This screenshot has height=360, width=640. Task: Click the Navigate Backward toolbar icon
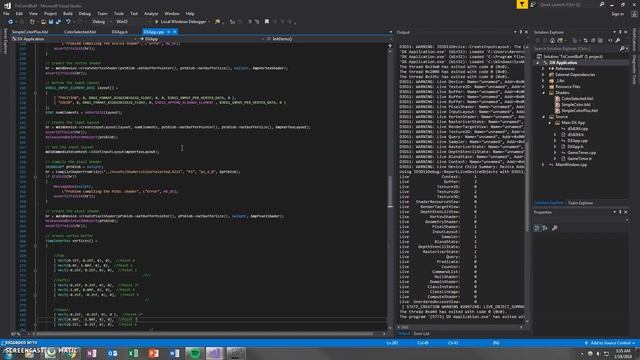point(11,22)
